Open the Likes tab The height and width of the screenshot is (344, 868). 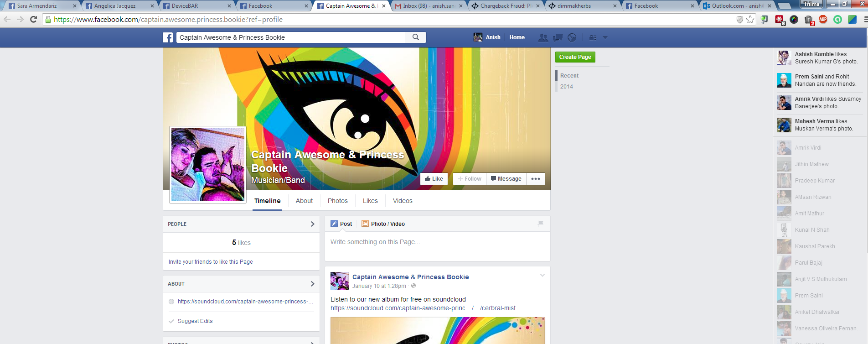pyautogui.click(x=370, y=201)
